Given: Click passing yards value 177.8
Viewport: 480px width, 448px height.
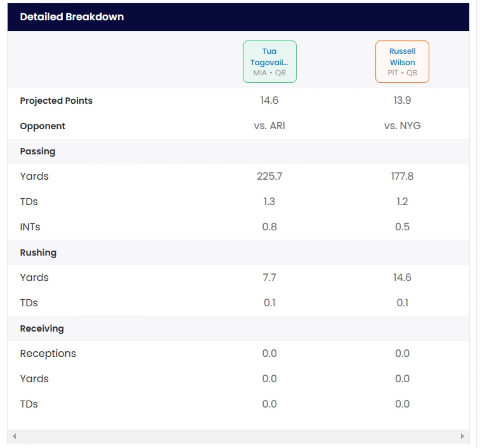Looking at the screenshot, I should point(402,176).
